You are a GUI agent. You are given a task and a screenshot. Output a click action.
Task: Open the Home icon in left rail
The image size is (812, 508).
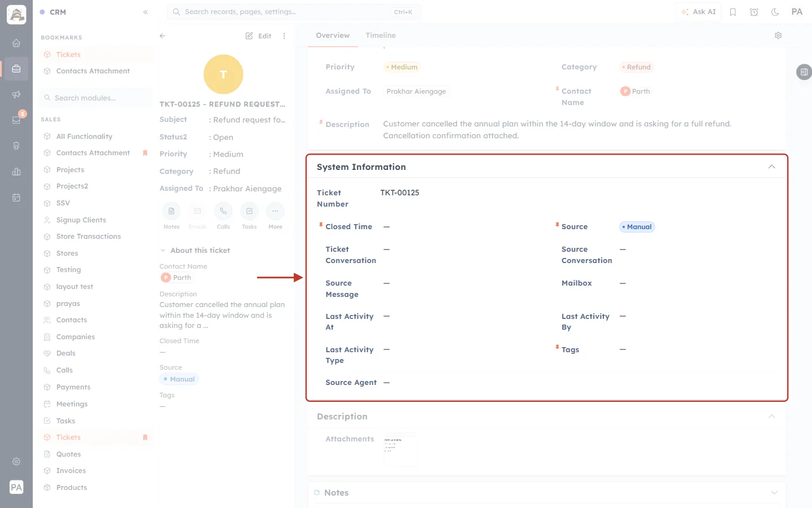pyautogui.click(x=16, y=43)
